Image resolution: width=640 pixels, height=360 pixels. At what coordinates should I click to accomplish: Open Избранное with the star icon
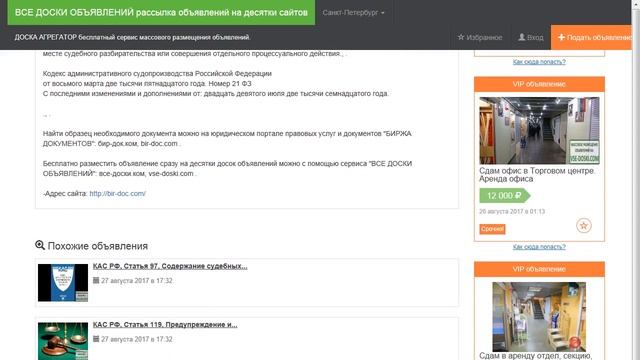pos(480,37)
